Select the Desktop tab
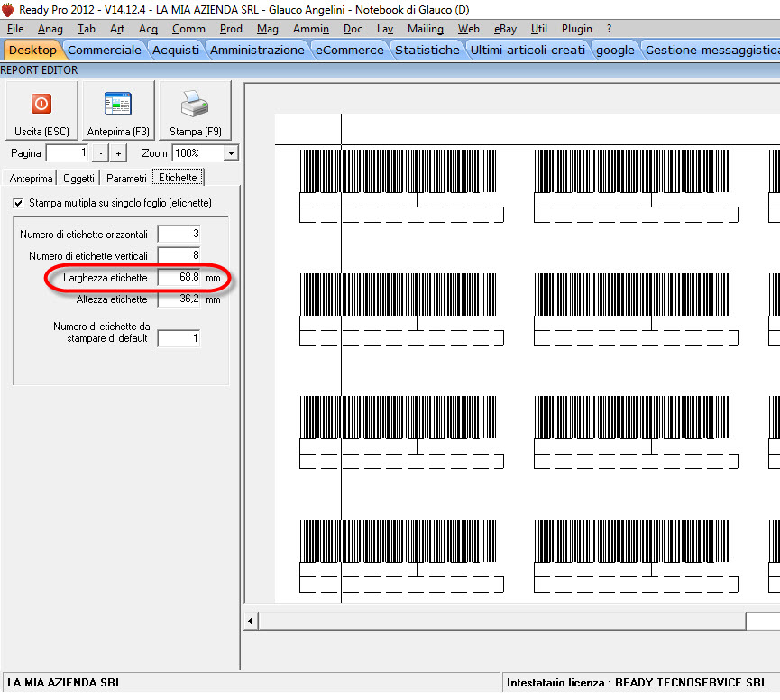 [x=32, y=51]
